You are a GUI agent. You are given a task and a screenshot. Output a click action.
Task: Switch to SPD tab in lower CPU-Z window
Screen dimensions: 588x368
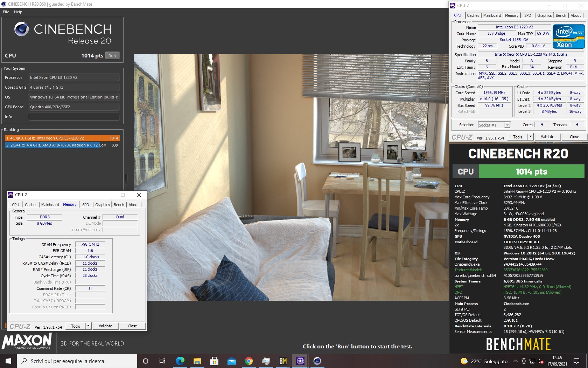click(x=86, y=205)
